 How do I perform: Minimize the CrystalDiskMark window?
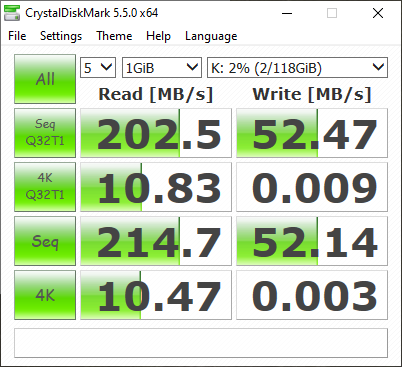click(x=287, y=13)
